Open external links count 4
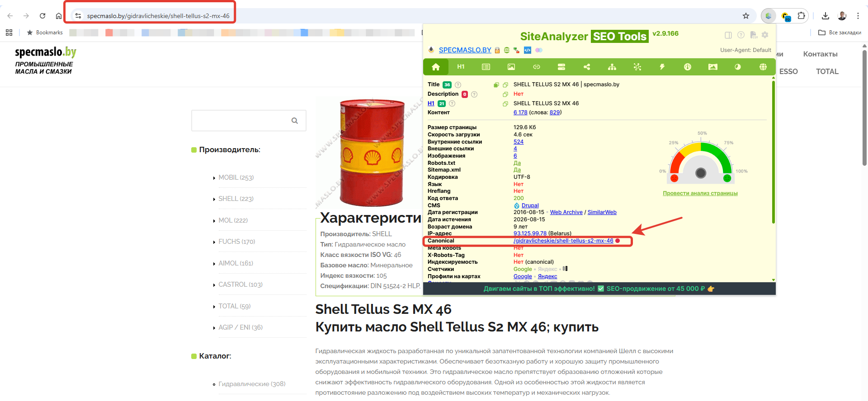This screenshot has height=401, width=868. (x=515, y=149)
